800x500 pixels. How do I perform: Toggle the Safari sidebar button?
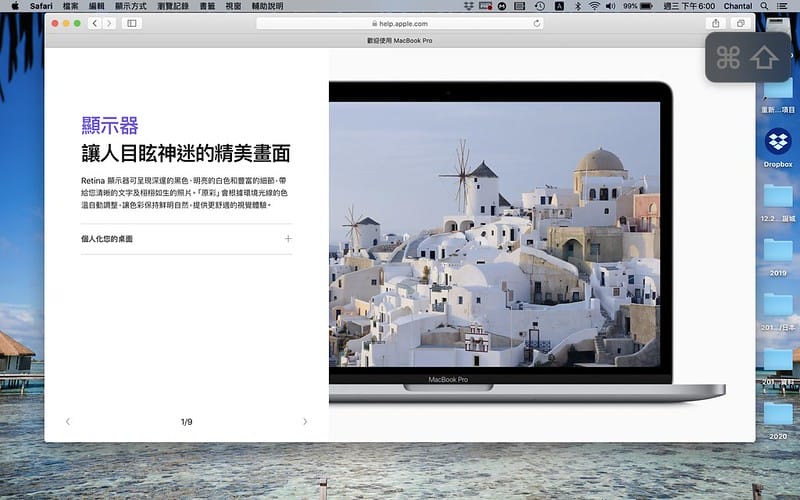[132, 23]
